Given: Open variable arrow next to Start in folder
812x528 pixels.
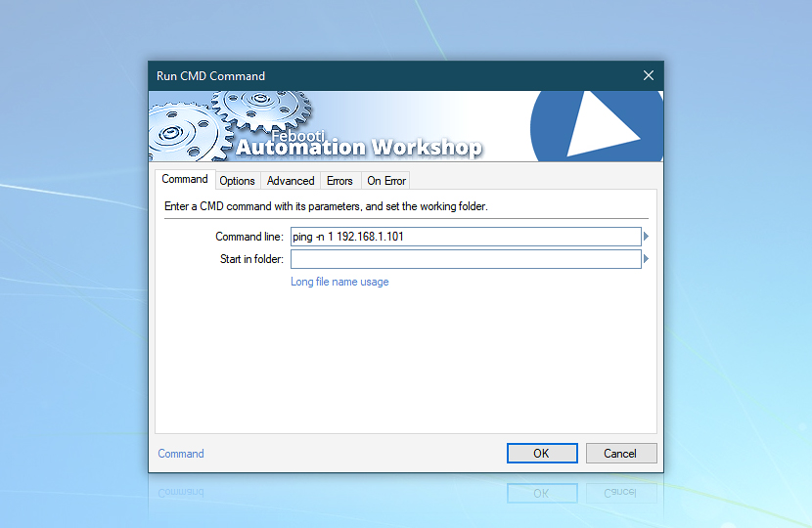Looking at the screenshot, I should click(x=646, y=259).
